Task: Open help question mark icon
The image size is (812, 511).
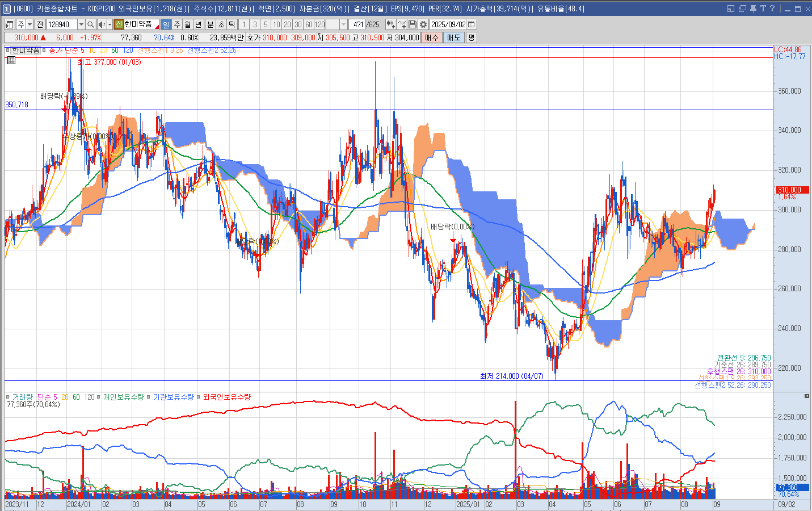Action: pyautogui.click(x=772, y=9)
